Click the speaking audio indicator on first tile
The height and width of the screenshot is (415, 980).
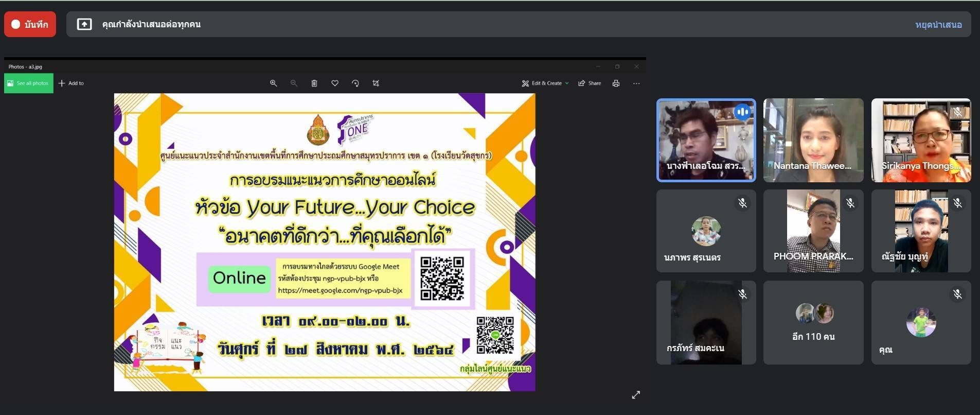[x=742, y=112]
